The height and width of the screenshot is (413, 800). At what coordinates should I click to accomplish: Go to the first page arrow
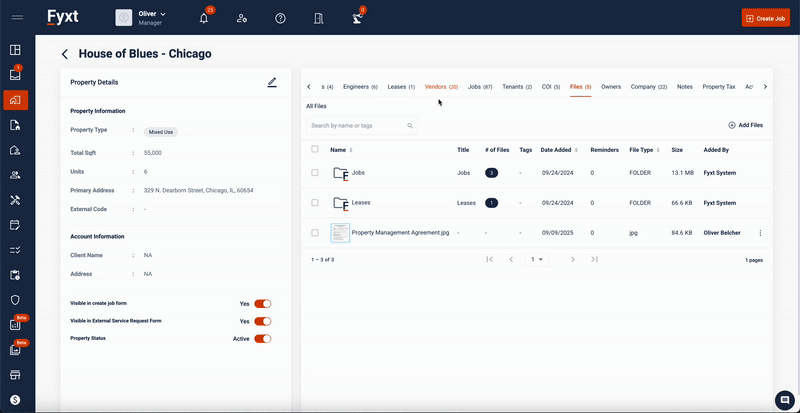[x=489, y=259]
